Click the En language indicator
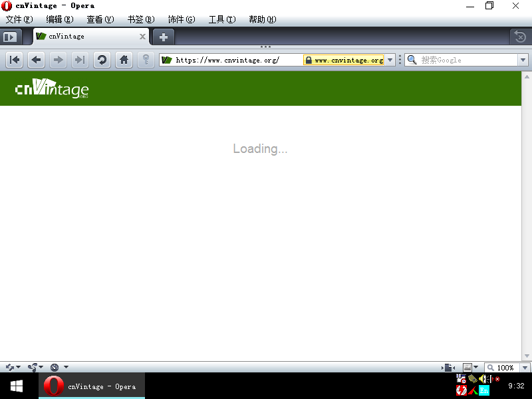The width and height of the screenshot is (532, 399). click(484, 390)
